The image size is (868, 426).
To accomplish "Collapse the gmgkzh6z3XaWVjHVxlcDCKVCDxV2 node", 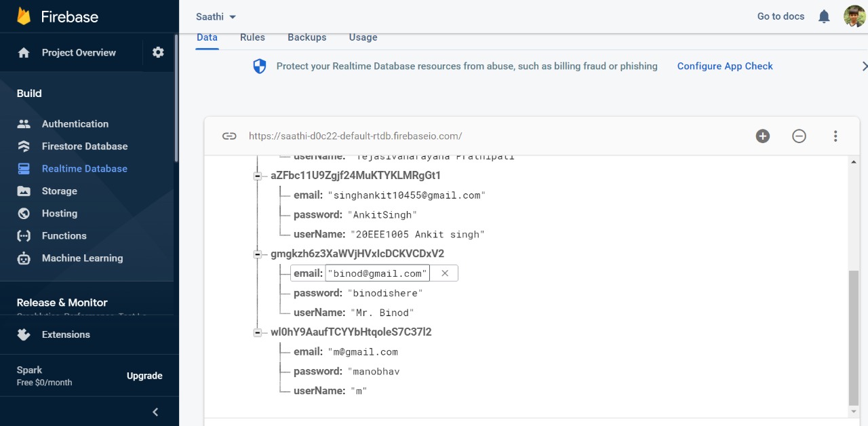I will 257,254.
